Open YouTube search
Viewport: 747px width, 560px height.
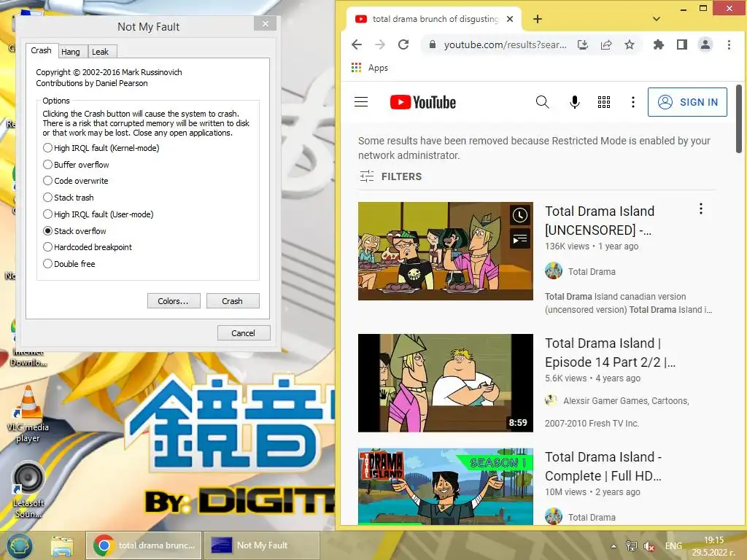[x=542, y=102]
